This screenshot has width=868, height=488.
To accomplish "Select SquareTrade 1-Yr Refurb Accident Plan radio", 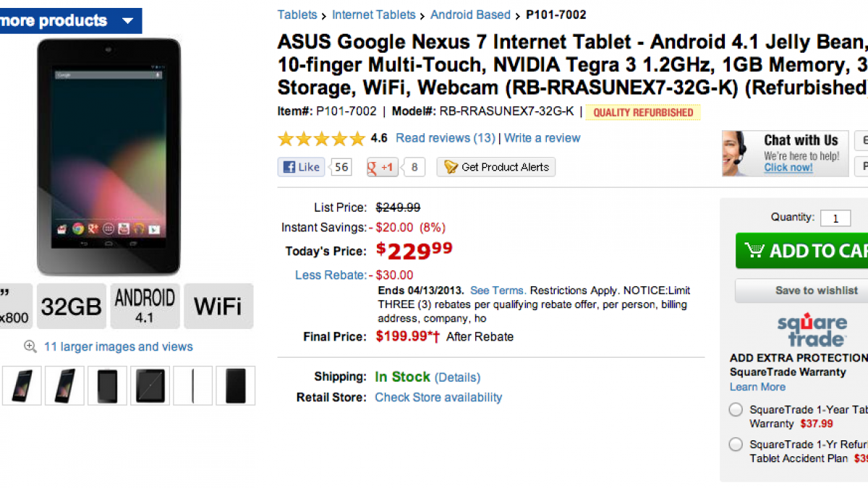I will (736, 445).
